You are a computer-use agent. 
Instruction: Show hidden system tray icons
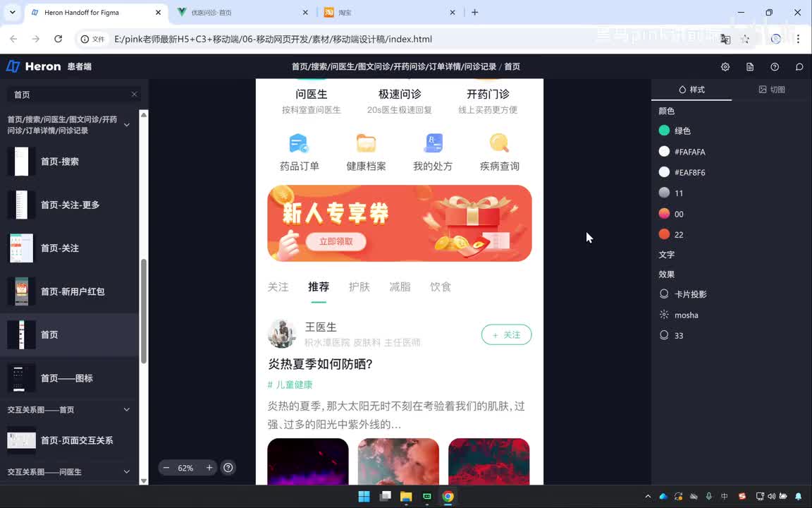[648, 496]
